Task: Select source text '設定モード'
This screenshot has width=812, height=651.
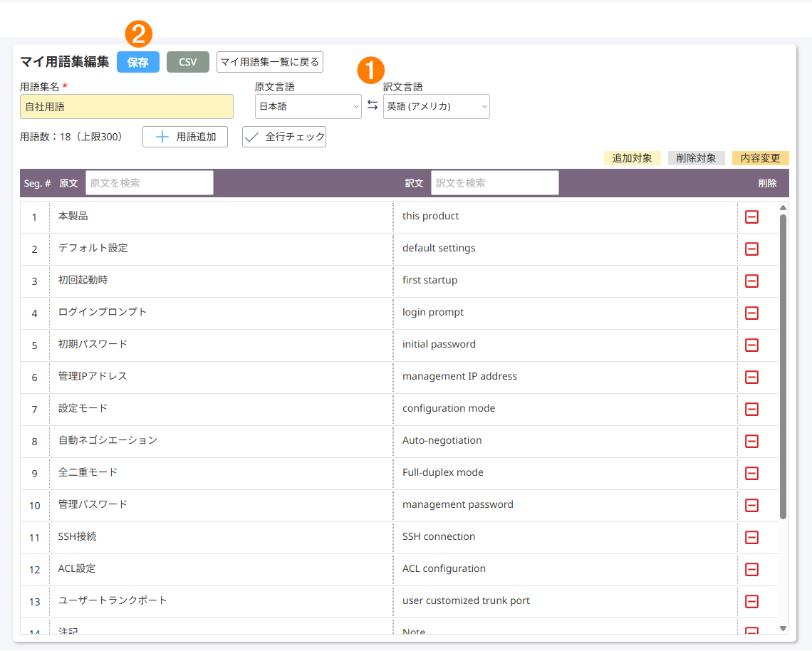Action: click(x=83, y=409)
